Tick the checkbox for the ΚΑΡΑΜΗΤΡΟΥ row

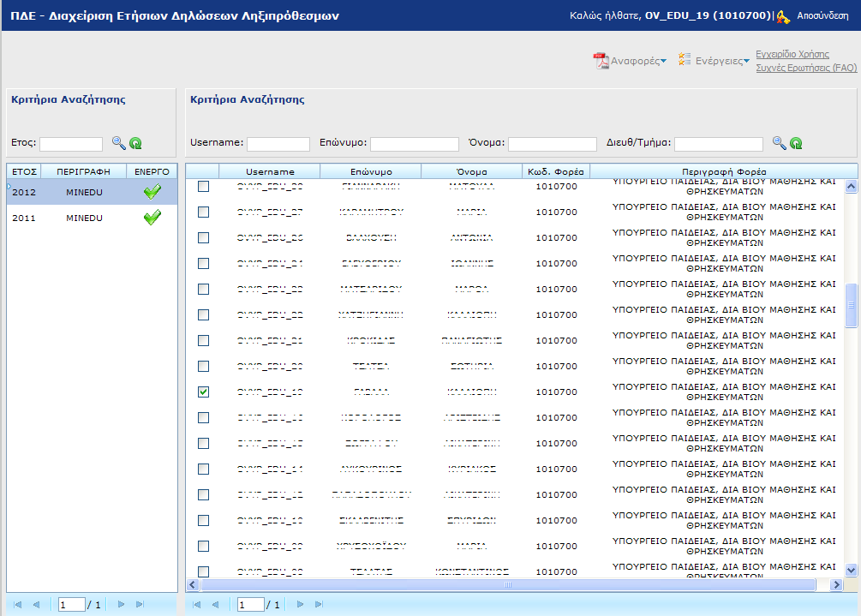point(203,212)
